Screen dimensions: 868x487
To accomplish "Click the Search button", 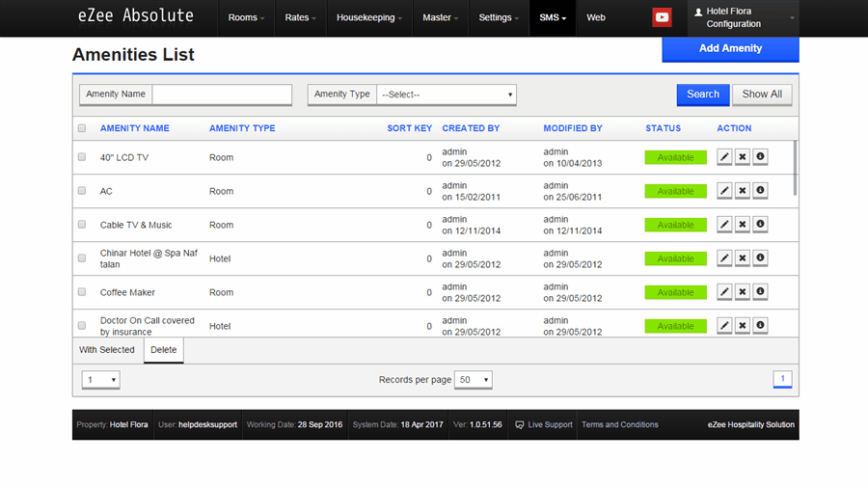I will coord(703,95).
